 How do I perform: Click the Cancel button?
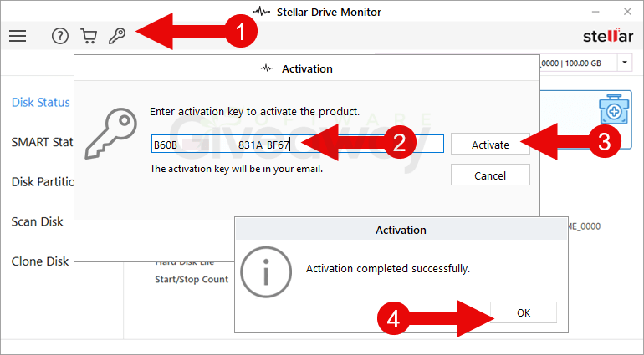click(490, 175)
